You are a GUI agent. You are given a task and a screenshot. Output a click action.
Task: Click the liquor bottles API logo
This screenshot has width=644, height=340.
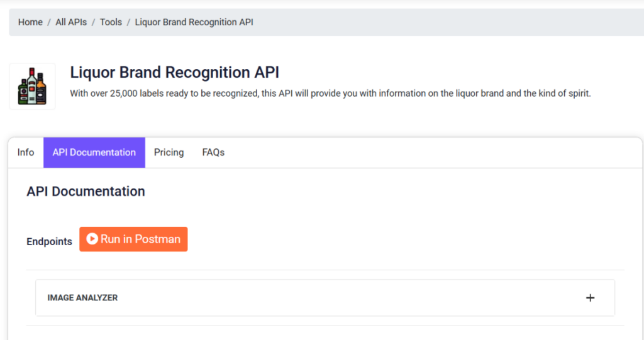pyautogui.click(x=32, y=86)
